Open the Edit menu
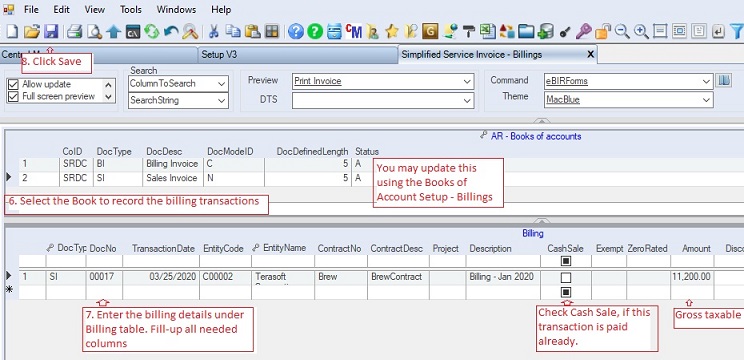 pos(61,9)
